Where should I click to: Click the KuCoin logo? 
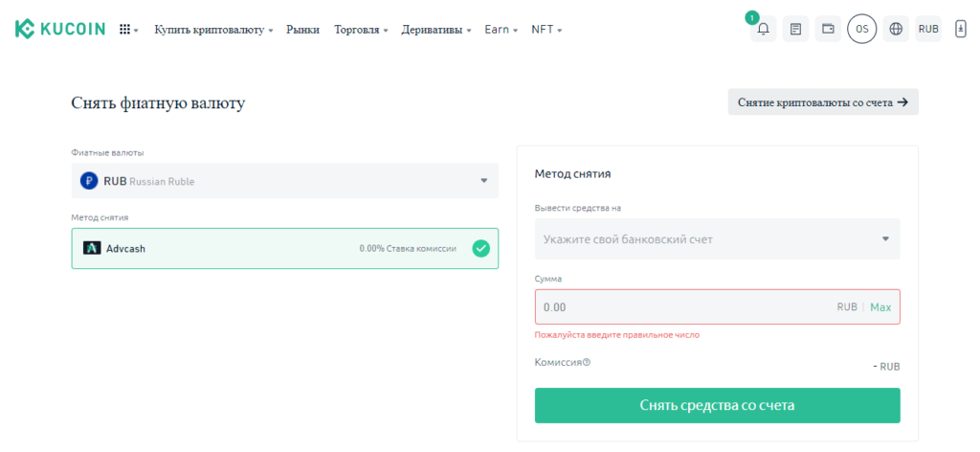click(x=59, y=30)
